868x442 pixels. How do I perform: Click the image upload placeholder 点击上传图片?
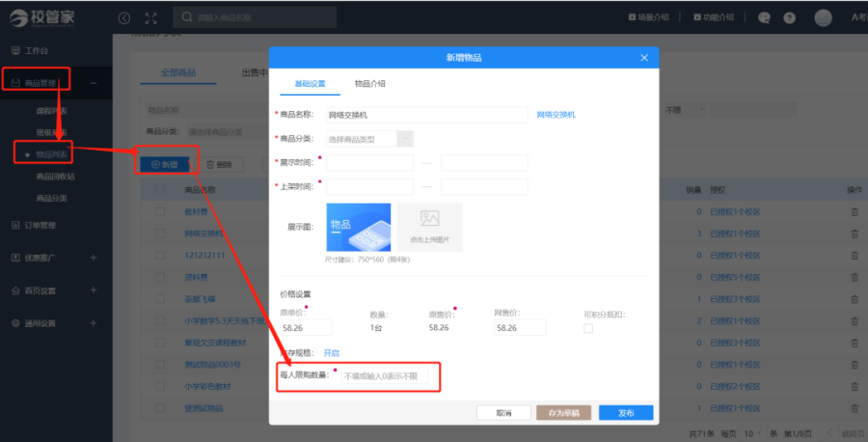click(x=429, y=226)
